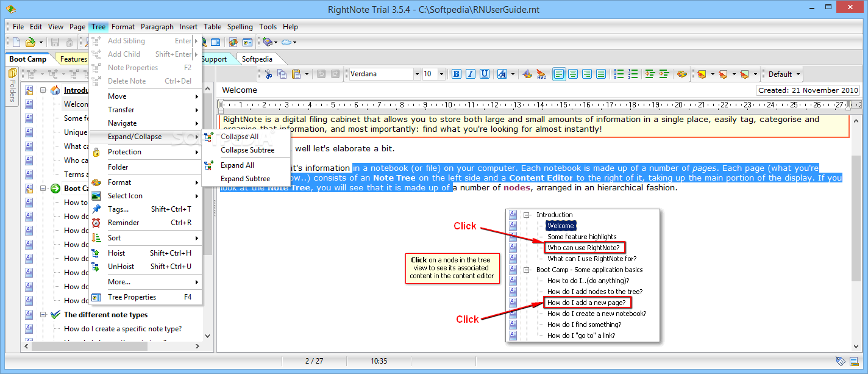The width and height of the screenshot is (868, 374).
Task: Click the spell check ABC icon
Action: [x=541, y=74]
